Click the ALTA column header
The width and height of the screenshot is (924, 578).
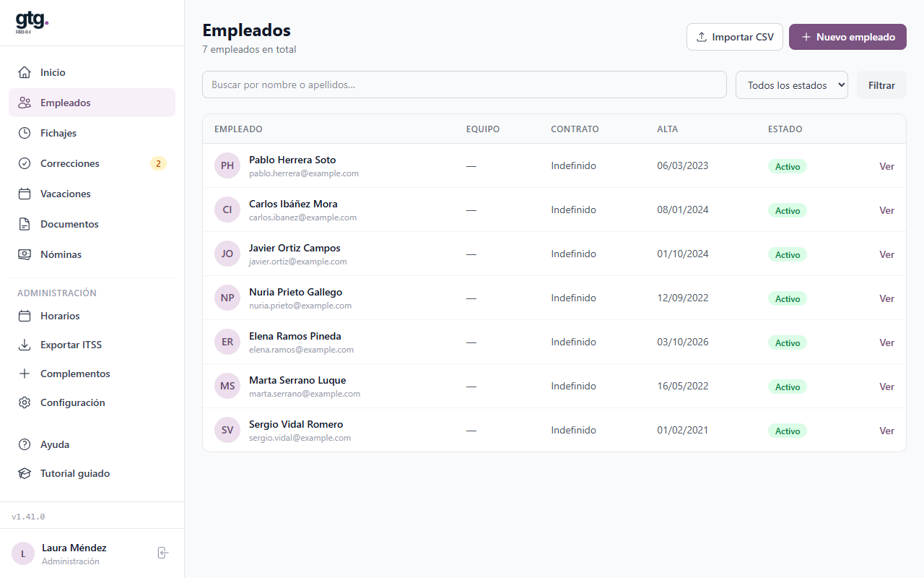(668, 129)
